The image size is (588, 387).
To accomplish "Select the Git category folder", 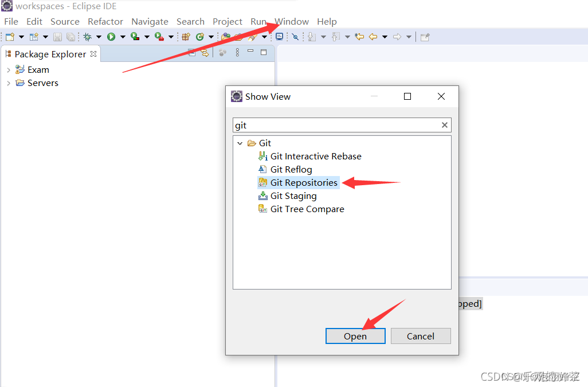I will click(x=265, y=143).
